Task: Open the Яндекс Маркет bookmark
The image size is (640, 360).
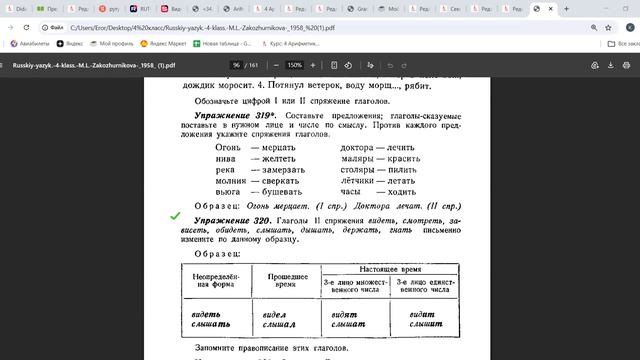Action: coord(163,44)
